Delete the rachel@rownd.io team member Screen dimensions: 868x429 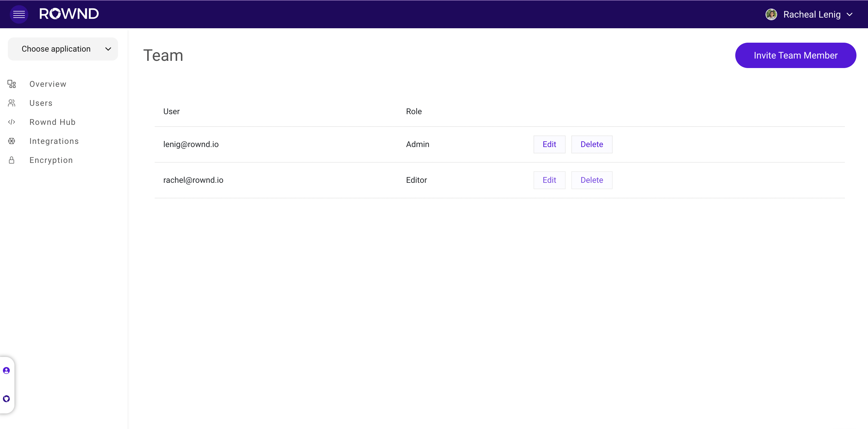click(591, 180)
